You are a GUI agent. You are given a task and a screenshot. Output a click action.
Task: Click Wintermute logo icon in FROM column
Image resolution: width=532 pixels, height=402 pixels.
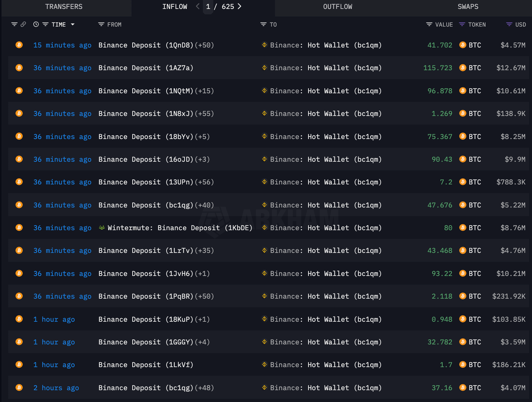tap(102, 228)
